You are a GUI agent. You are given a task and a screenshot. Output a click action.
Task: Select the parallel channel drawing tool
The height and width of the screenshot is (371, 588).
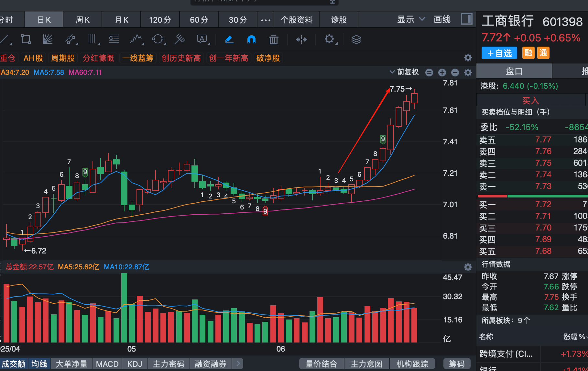pos(71,39)
